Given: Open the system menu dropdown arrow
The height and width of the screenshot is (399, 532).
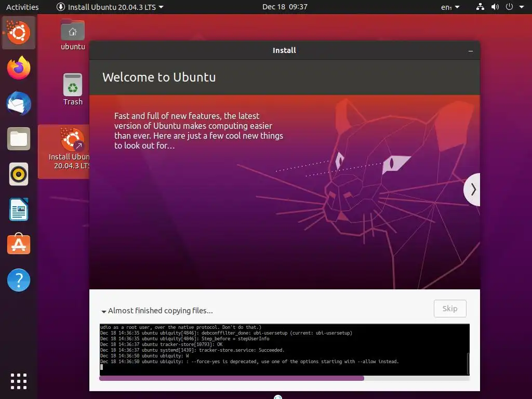Looking at the screenshot, I should click(522, 7).
